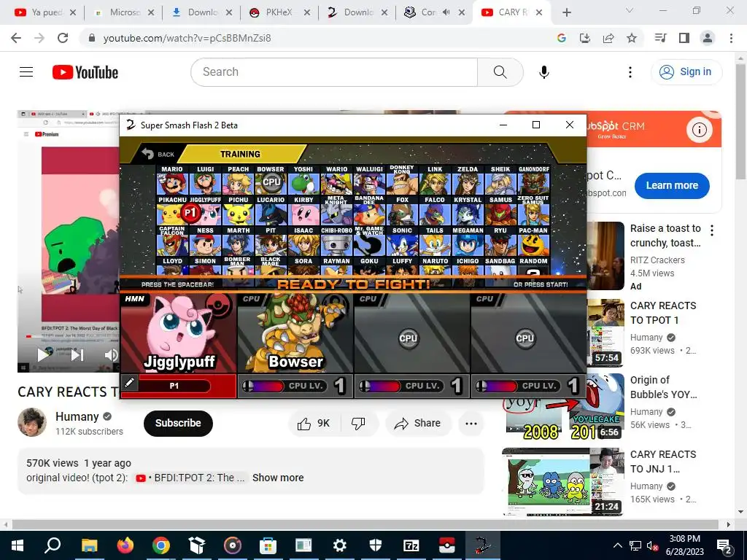Click the Sign in button
This screenshot has height=560, width=747.
pyautogui.click(x=686, y=72)
